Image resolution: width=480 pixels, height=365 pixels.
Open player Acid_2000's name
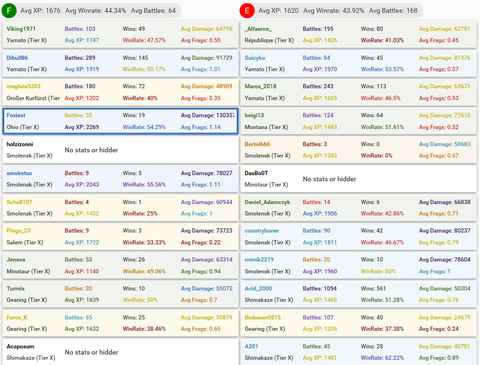(258, 288)
